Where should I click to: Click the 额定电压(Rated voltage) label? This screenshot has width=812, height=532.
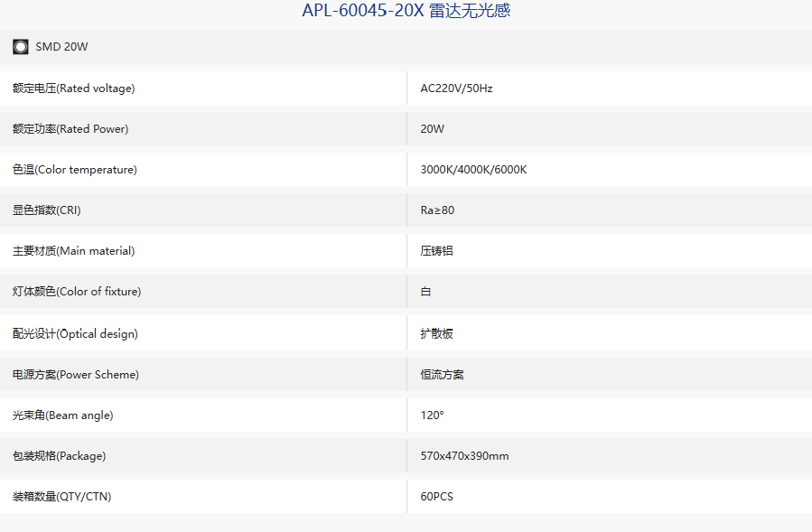(73, 89)
